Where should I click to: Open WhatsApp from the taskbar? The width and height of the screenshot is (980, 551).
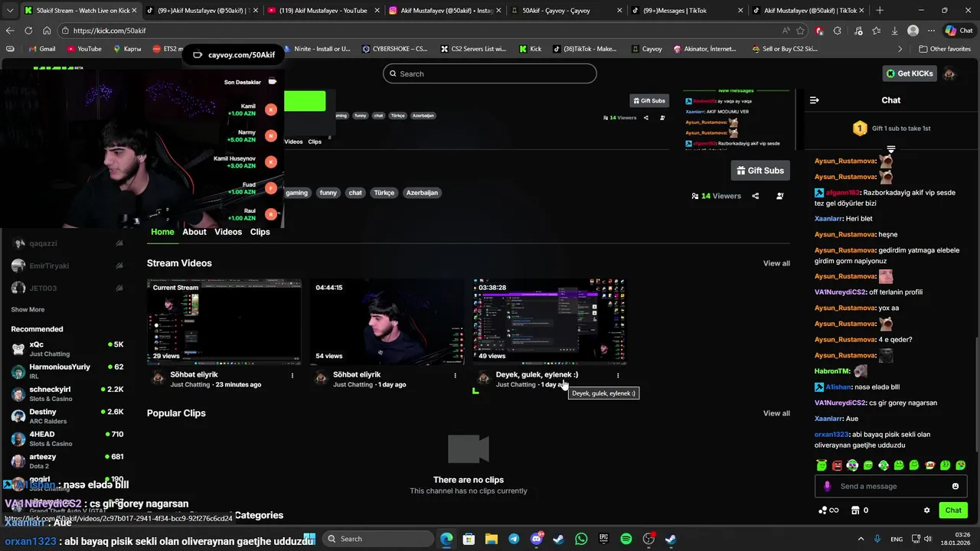click(581, 539)
